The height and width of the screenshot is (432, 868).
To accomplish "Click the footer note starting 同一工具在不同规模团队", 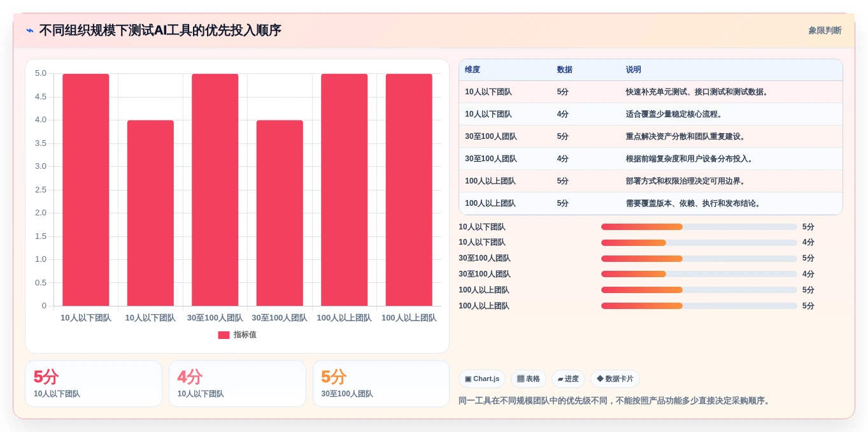I will coord(616,401).
